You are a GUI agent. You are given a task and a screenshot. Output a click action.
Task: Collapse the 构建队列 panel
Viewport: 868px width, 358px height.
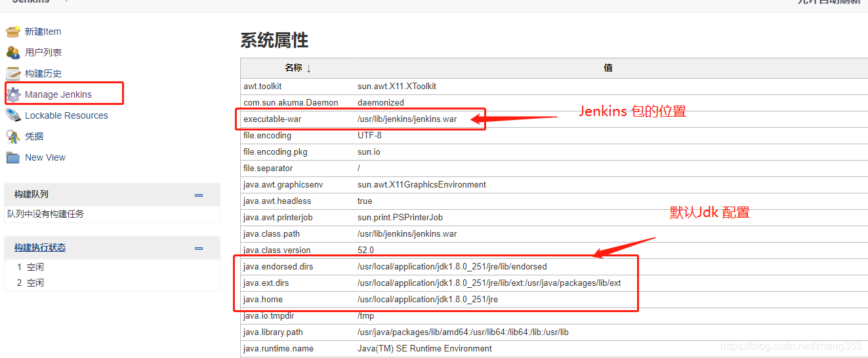[199, 195]
